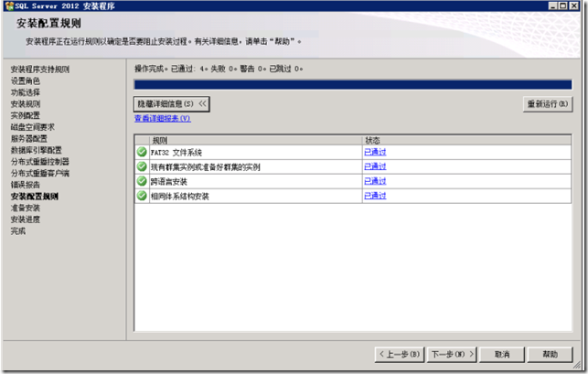Proceed with 下一步(N) button
Screen dimensions: 588x374
[452, 355]
